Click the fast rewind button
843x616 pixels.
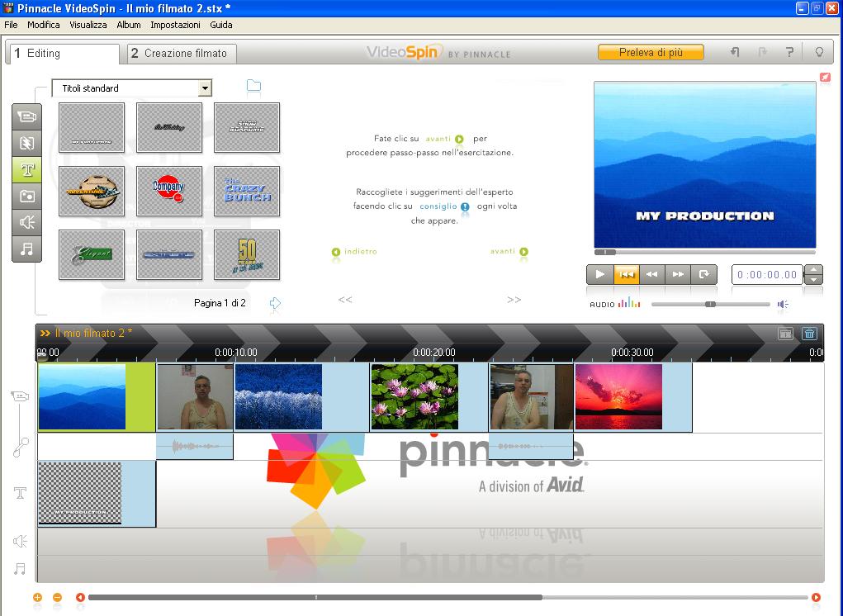[x=652, y=275]
